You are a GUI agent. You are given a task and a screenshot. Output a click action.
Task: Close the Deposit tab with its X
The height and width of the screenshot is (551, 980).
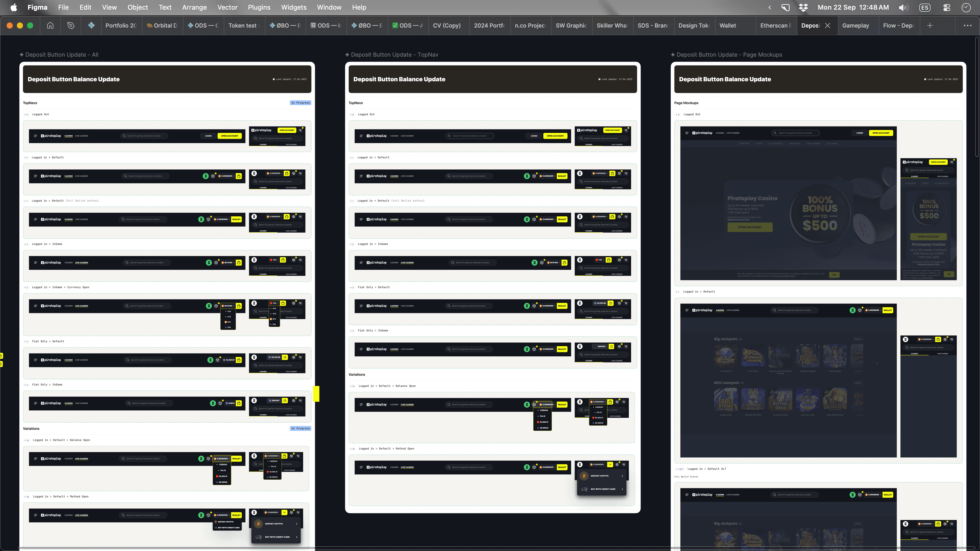828,26
